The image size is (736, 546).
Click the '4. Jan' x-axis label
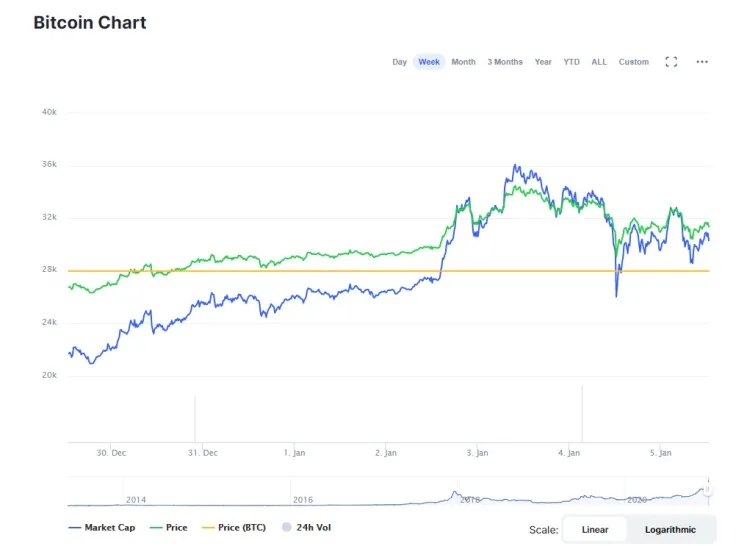[569, 453]
